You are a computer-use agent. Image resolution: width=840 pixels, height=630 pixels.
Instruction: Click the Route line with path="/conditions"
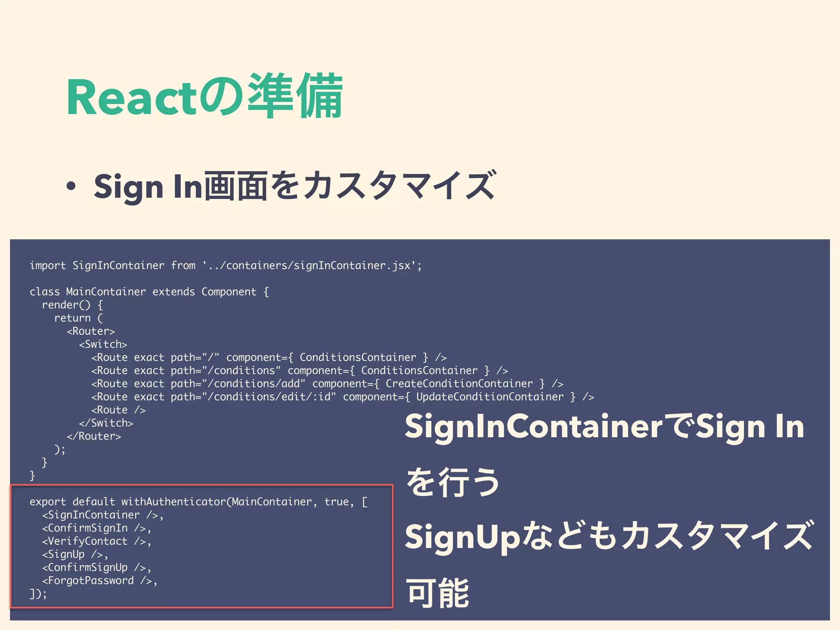[300, 370]
